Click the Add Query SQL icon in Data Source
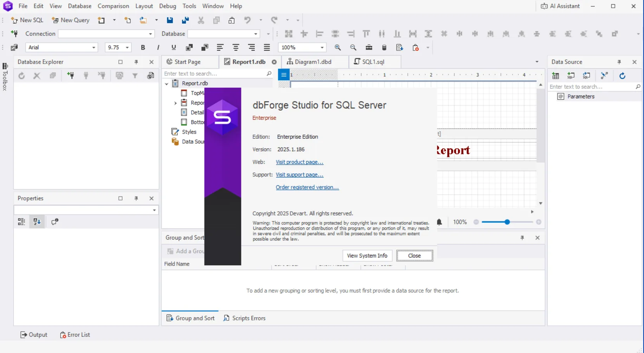This screenshot has width=644, height=353. click(x=571, y=76)
